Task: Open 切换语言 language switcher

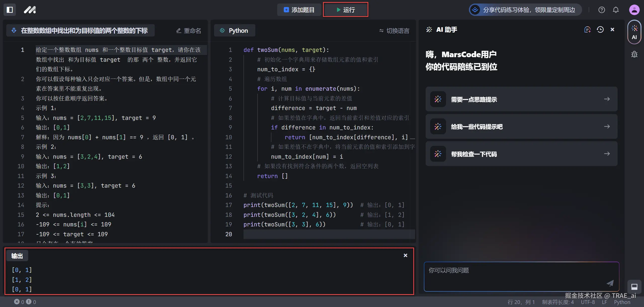Action: click(x=394, y=31)
